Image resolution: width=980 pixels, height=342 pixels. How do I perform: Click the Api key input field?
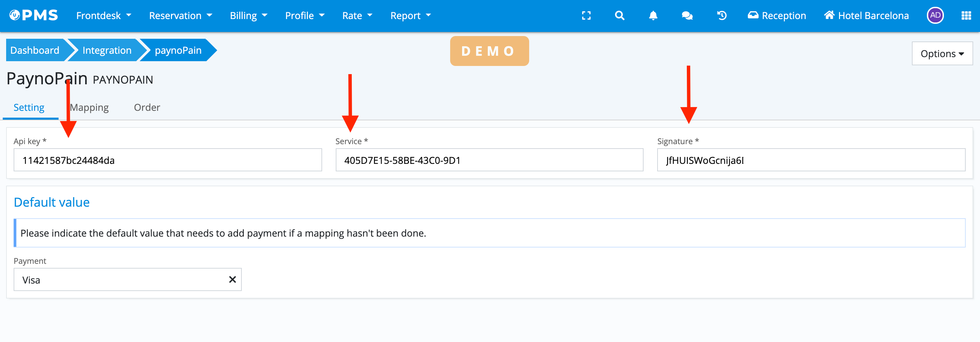[168, 160]
